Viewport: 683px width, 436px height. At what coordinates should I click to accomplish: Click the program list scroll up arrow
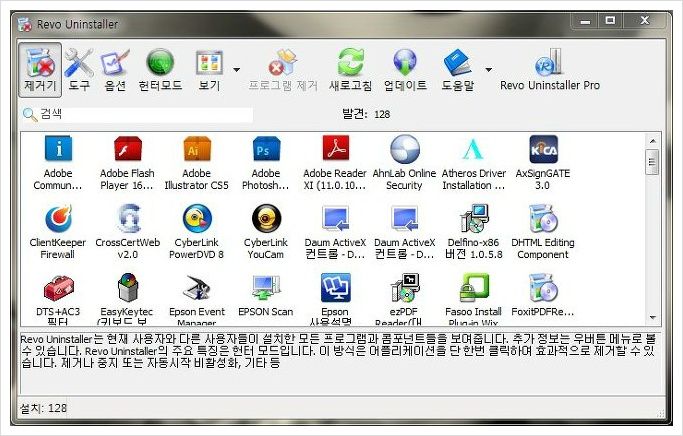tap(653, 141)
